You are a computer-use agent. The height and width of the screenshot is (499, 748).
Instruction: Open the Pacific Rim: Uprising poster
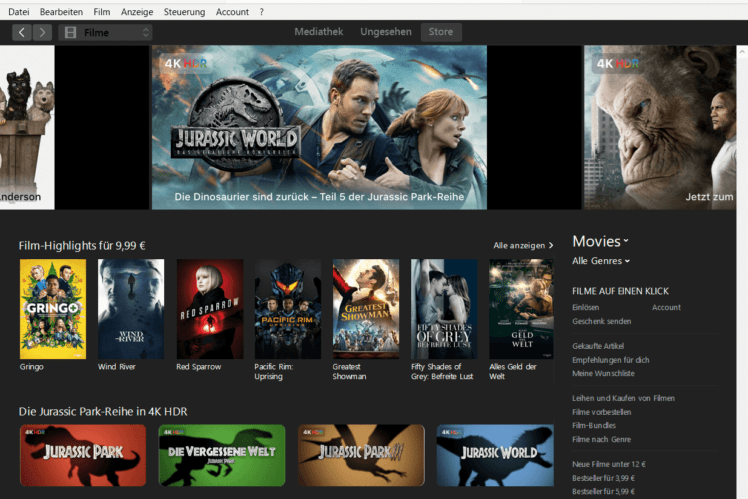288,309
